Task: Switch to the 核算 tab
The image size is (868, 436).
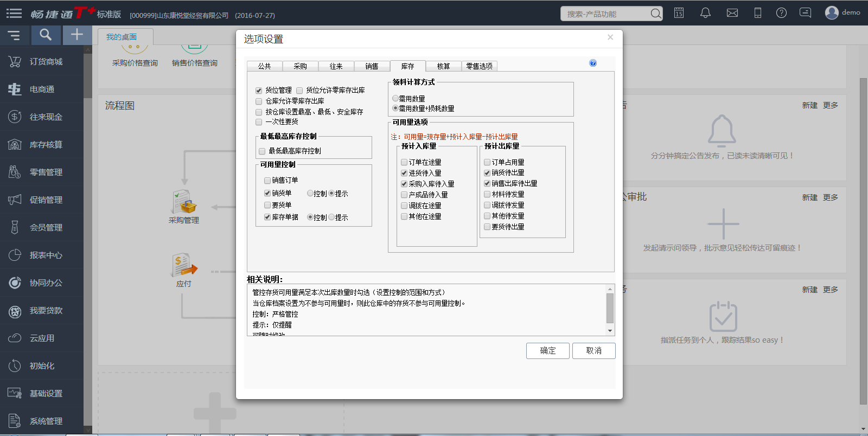Action: (443, 66)
